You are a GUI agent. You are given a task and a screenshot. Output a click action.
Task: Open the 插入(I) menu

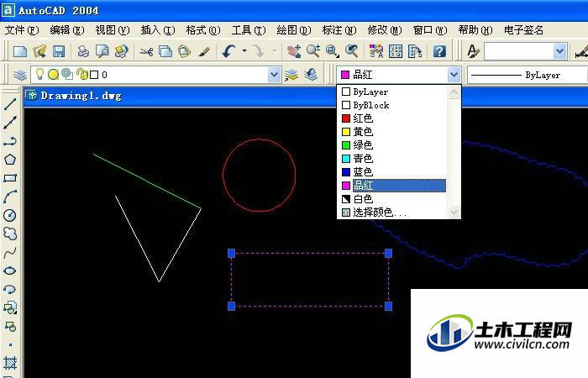point(158,30)
